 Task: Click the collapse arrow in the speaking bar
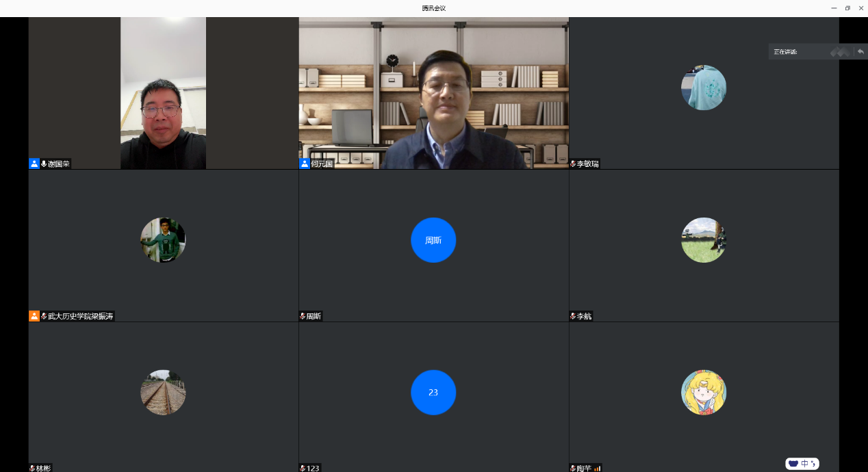pos(860,51)
